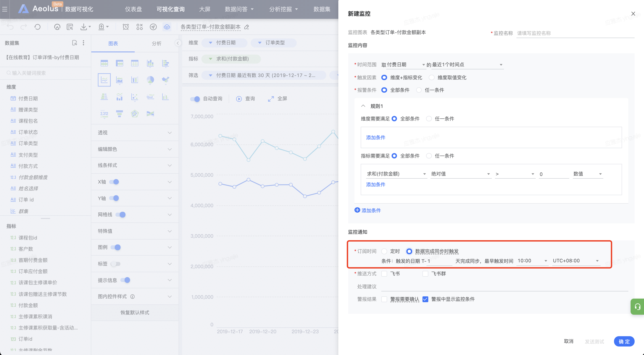Select the area chart type icon
The width and height of the screenshot is (644, 355).
[119, 80]
